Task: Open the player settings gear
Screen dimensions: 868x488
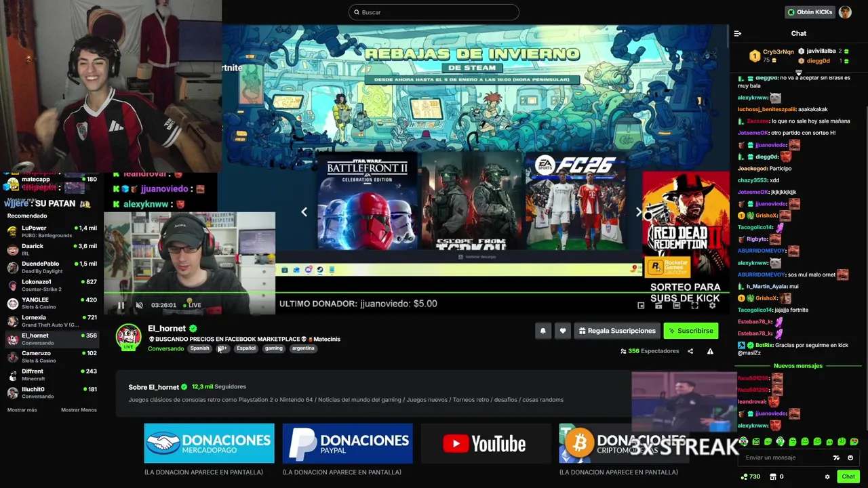Action: click(712, 306)
